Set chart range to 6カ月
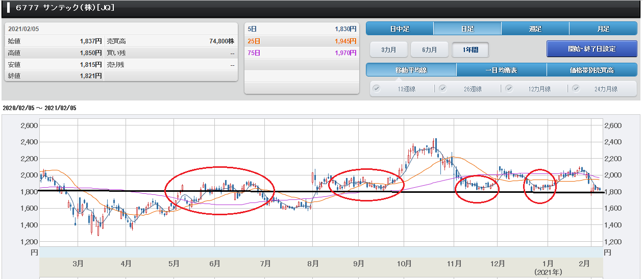This screenshot has width=644, height=279. tap(429, 49)
